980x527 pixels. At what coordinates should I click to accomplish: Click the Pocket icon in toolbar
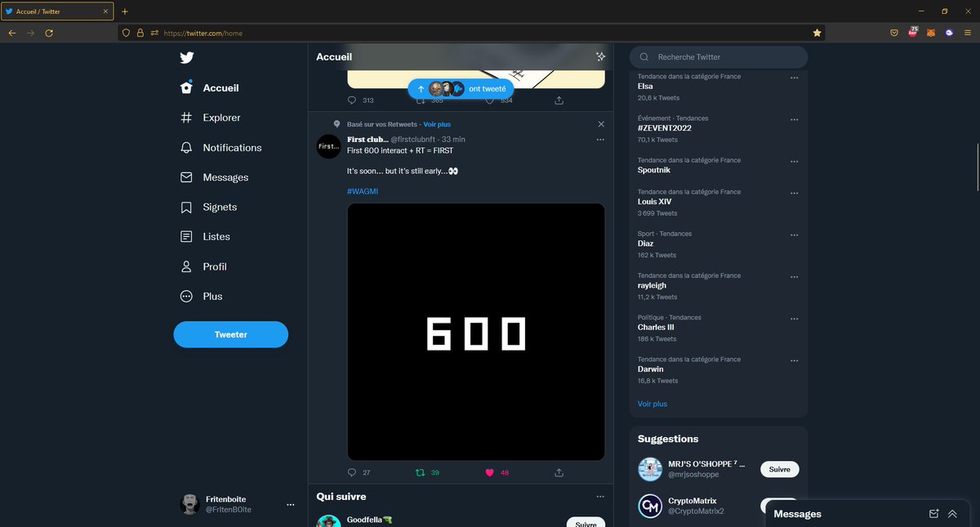tap(894, 33)
